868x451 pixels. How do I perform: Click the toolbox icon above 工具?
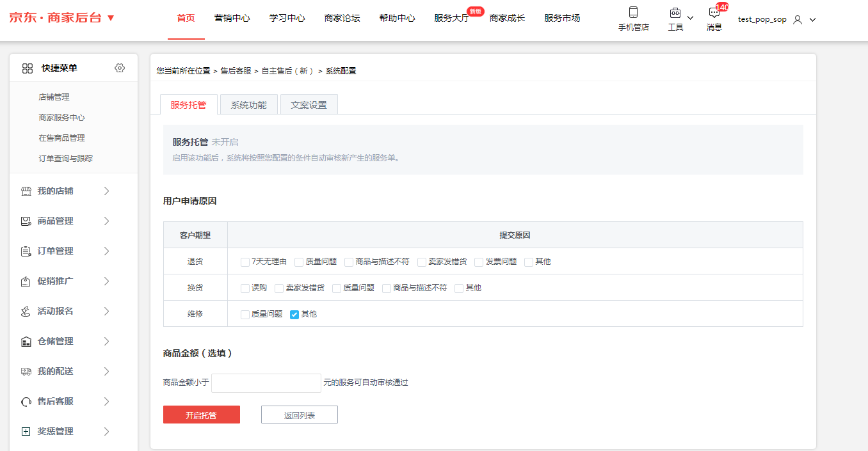675,13
